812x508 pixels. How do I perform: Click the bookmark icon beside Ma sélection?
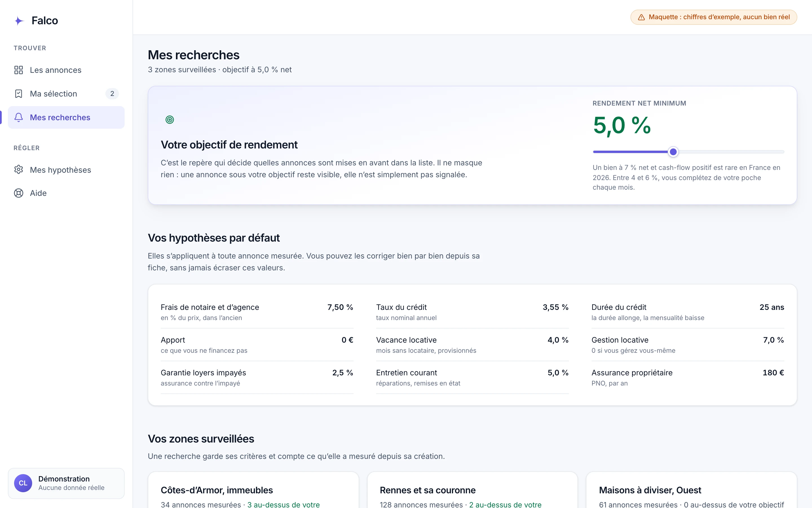(18, 94)
